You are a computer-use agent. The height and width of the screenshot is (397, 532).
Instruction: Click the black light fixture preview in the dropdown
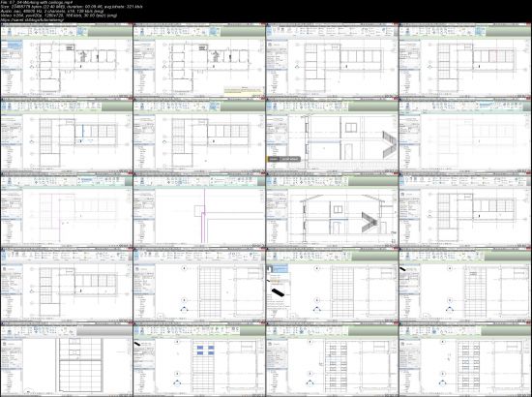(279, 291)
